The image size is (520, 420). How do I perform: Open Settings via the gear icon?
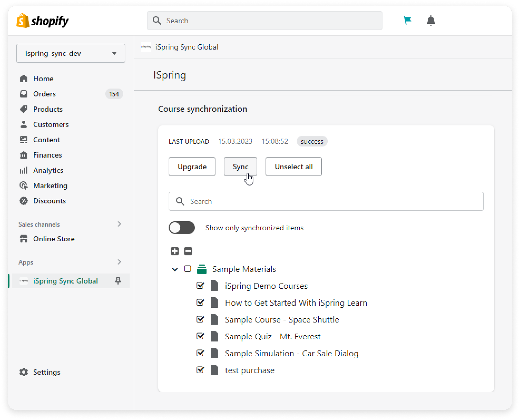(24, 372)
